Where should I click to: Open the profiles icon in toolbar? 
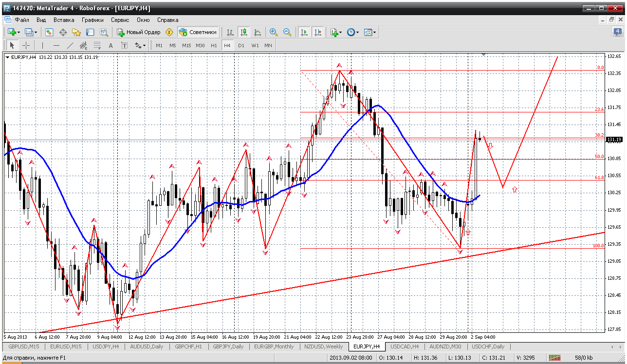click(x=29, y=32)
